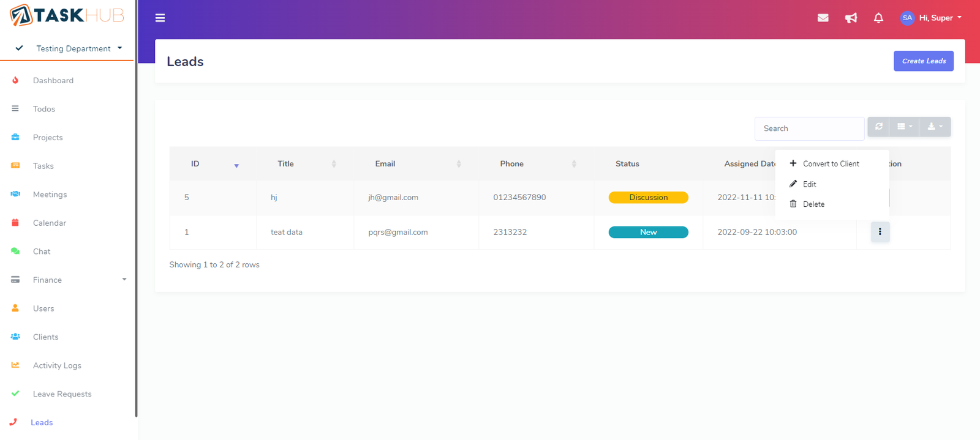Click the leads Search input field
The height and width of the screenshot is (440, 980).
(x=809, y=129)
